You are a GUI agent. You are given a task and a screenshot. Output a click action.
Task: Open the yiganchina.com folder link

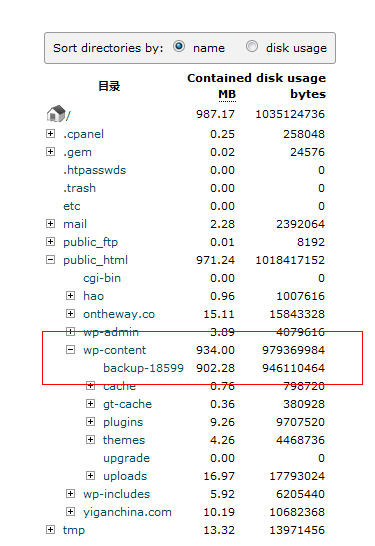(x=127, y=512)
